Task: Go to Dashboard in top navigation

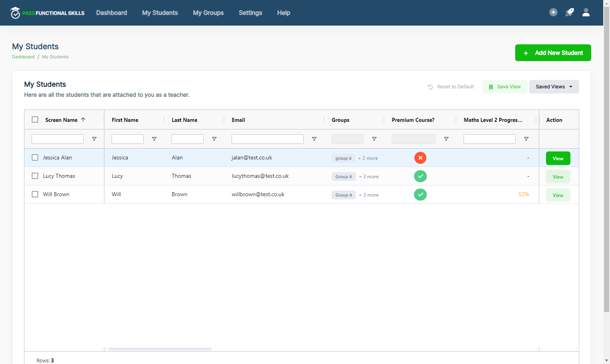Action: (112, 13)
